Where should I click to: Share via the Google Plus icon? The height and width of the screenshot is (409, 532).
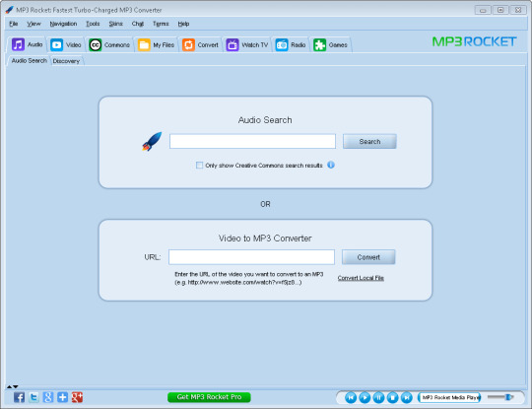(x=77, y=397)
